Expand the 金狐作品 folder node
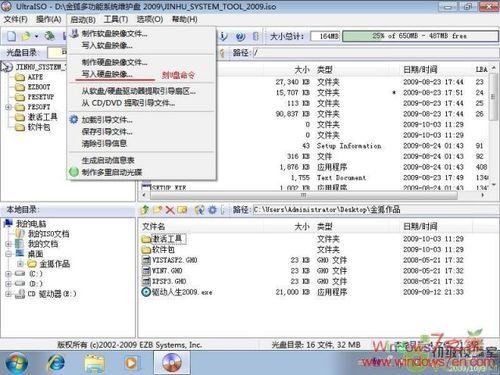Viewport: 500px width, 375px height. (20, 264)
